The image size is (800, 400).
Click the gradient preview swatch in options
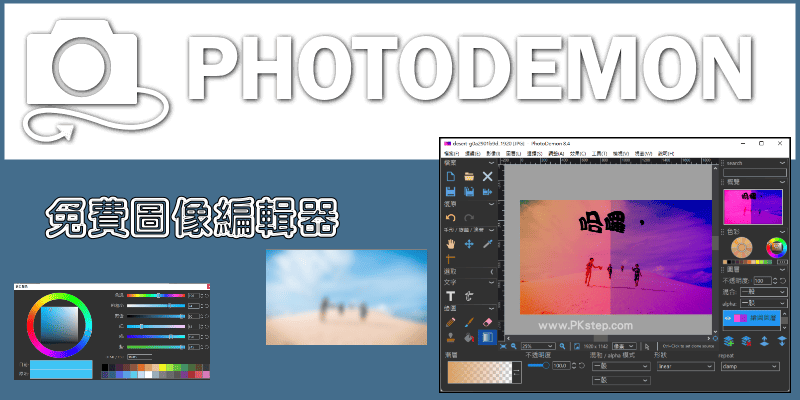[480, 372]
